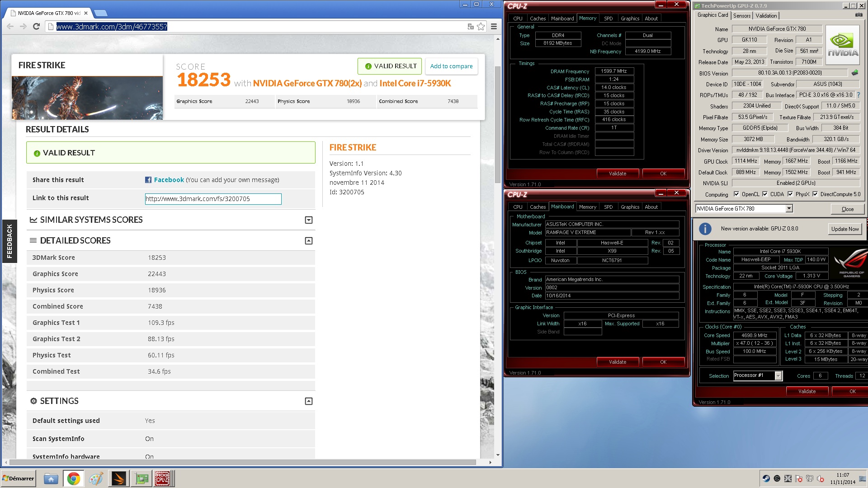Click the Add to compare button
868x488 pixels.
[x=451, y=66]
